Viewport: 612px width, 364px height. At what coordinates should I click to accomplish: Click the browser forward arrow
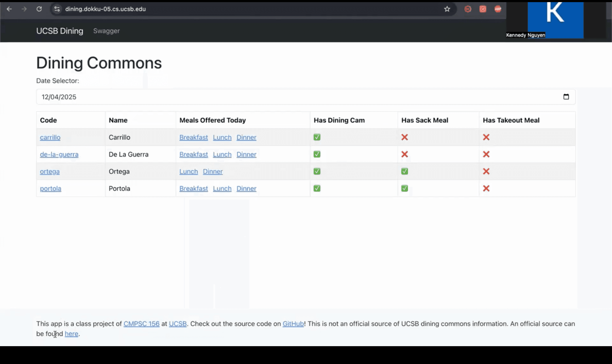click(24, 9)
